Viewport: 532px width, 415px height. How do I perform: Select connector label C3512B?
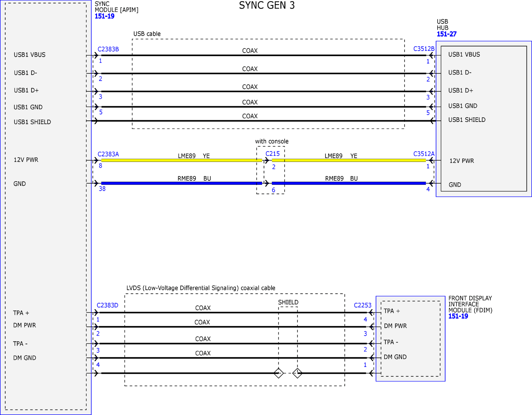[424, 49]
